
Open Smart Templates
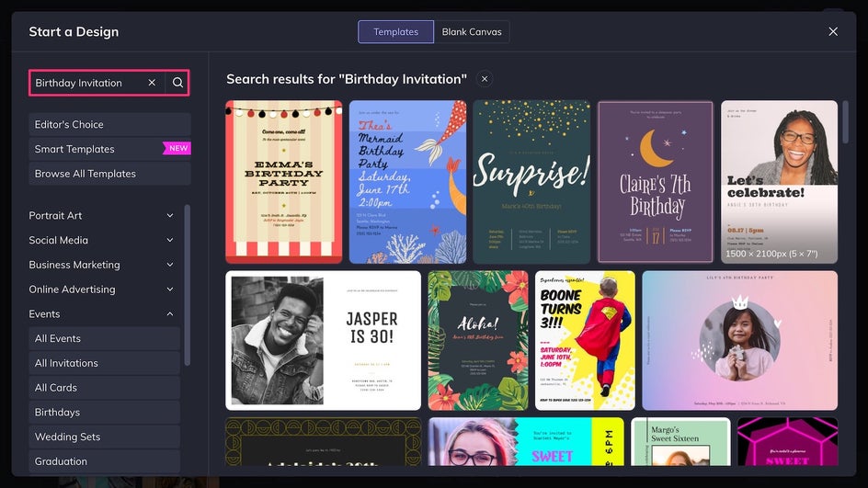click(x=109, y=149)
